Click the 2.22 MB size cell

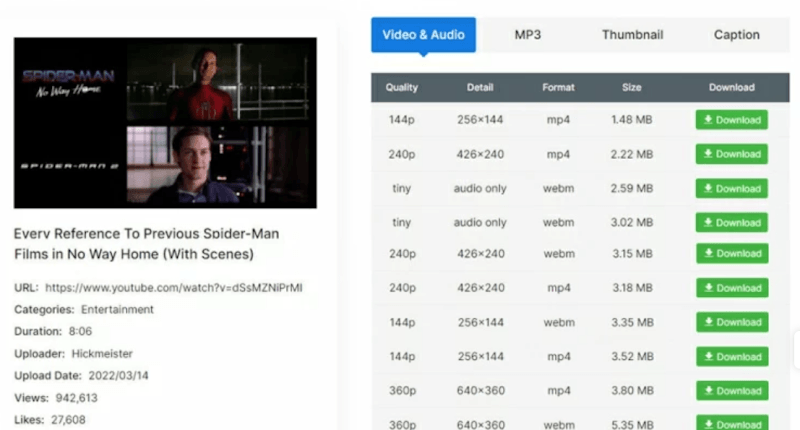632,154
